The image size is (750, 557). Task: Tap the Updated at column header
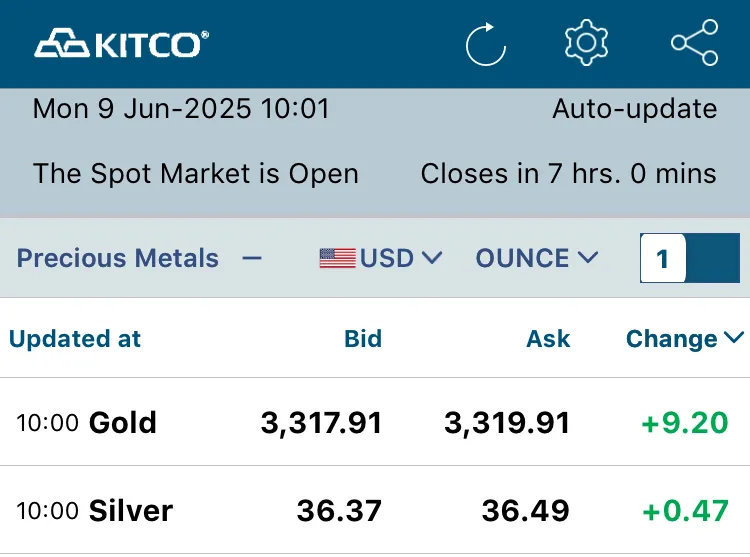75,339
